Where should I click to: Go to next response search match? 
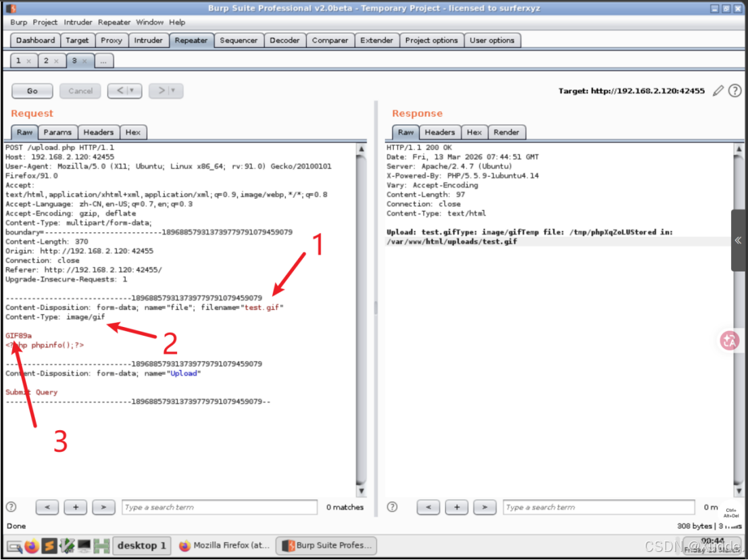tap(485, 507)
